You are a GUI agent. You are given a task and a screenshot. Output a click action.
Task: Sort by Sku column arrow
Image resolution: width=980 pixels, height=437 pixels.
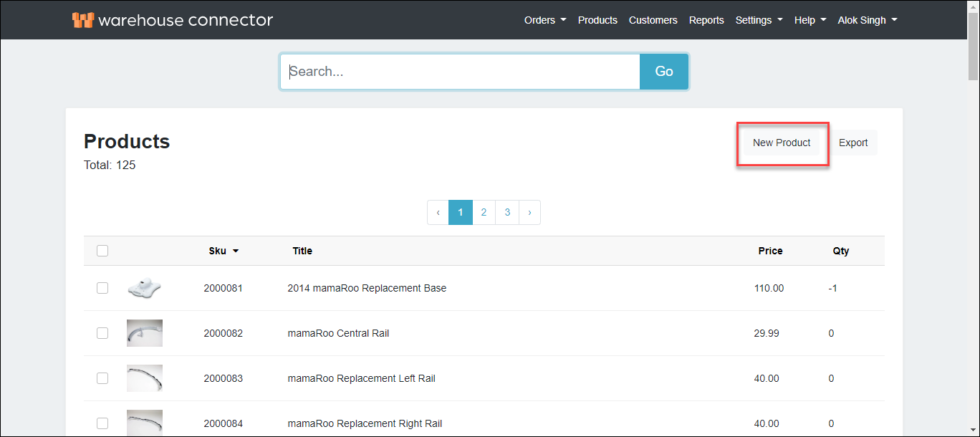click(236, 251)
